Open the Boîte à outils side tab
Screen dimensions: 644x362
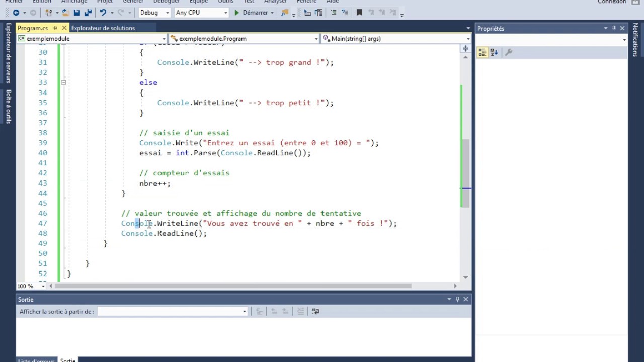point(8,106)
